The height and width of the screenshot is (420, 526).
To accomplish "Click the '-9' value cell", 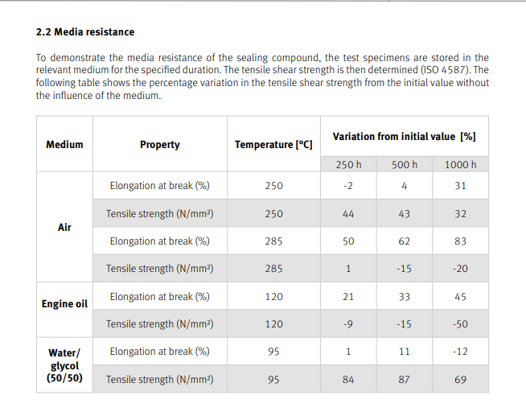I will click(348, 324).
